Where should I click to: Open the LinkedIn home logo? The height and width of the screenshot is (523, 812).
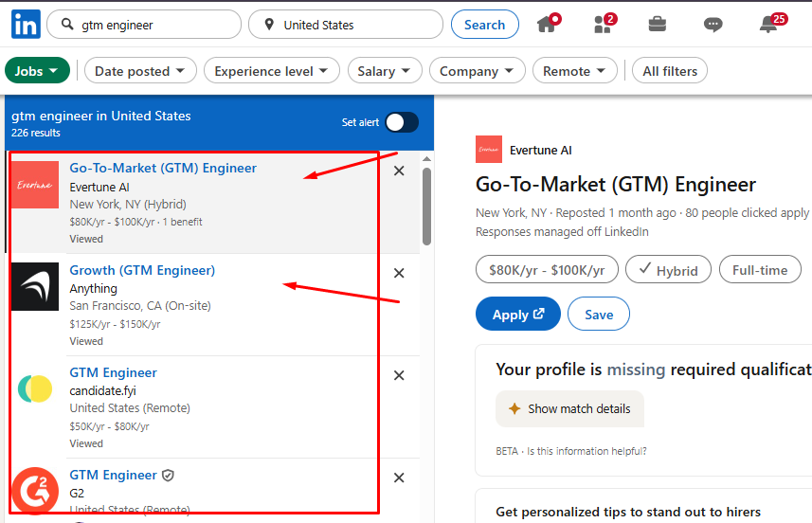pos(26,25)
